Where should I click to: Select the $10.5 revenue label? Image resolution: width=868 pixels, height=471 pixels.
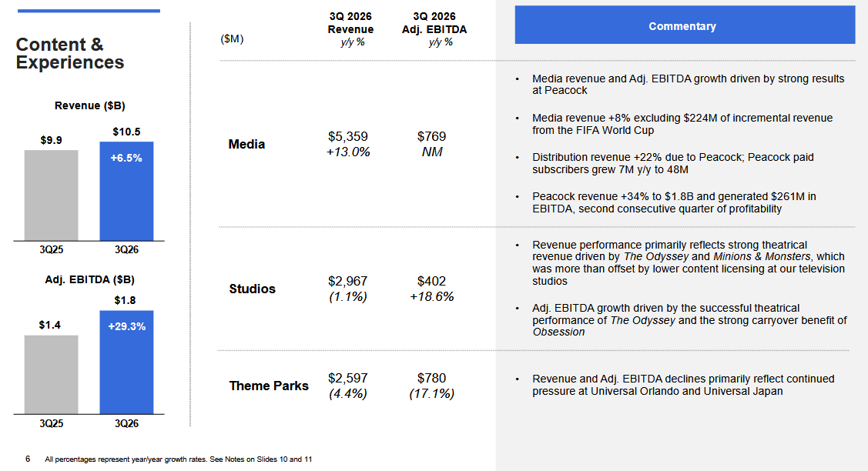pos(126,132)
